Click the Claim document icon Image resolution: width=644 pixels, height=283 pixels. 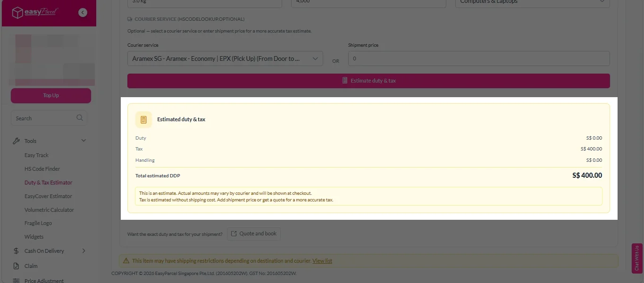(x=16, y=266)
